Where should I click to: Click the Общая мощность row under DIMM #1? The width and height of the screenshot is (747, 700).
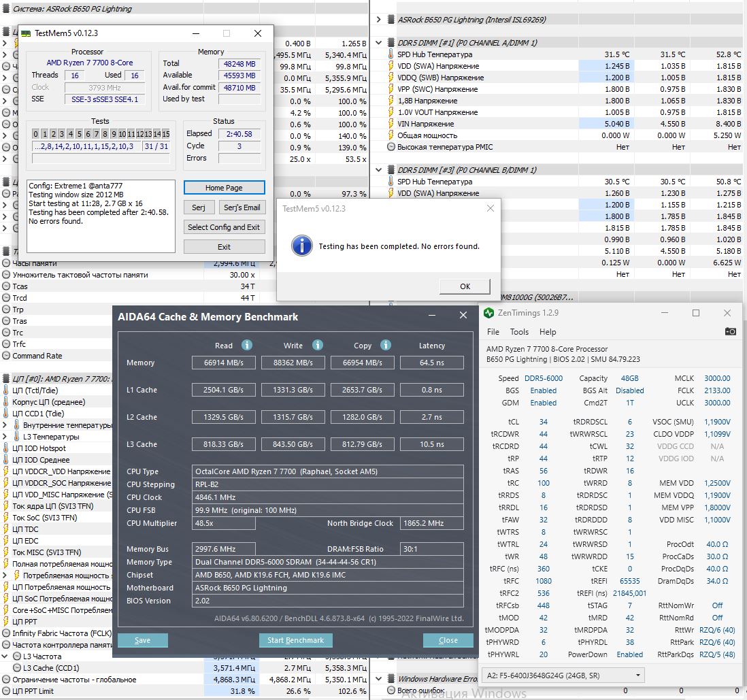point(559,135)
